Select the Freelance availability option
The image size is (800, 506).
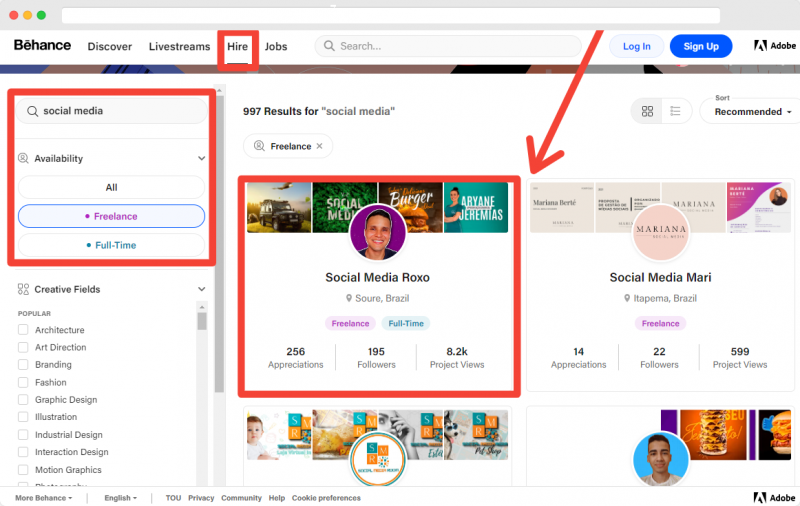point(111,216)
